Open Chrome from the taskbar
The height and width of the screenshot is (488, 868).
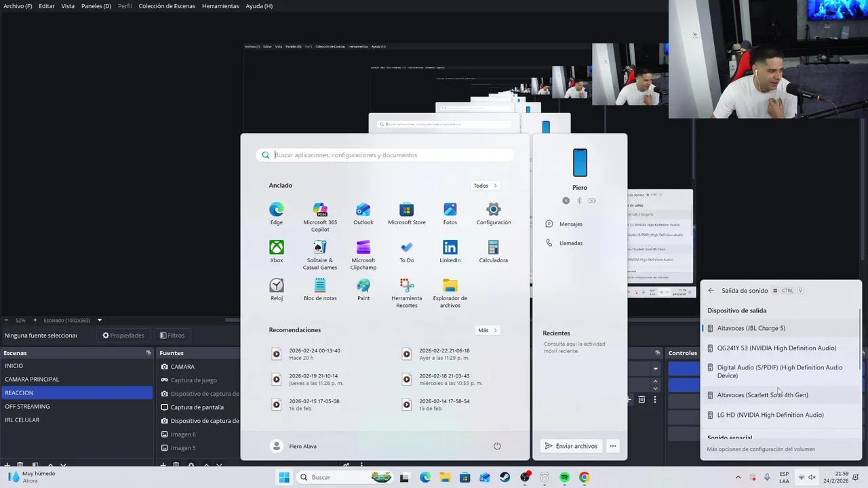584,477
